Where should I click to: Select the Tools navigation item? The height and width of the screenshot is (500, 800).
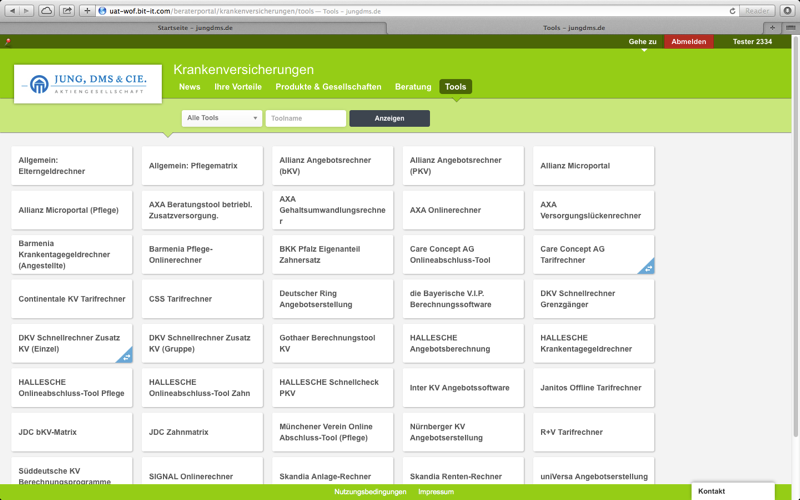click(456, 87)
